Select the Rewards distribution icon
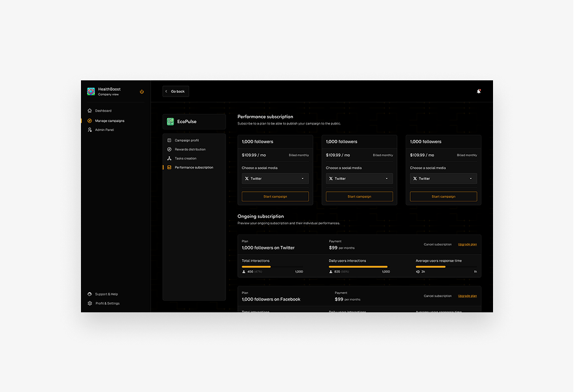 (170, 149)
